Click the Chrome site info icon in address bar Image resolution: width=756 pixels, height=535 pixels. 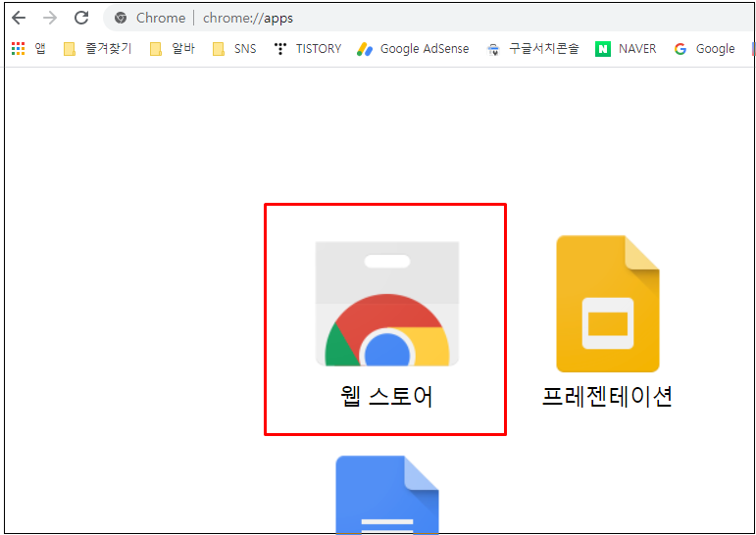121,19
